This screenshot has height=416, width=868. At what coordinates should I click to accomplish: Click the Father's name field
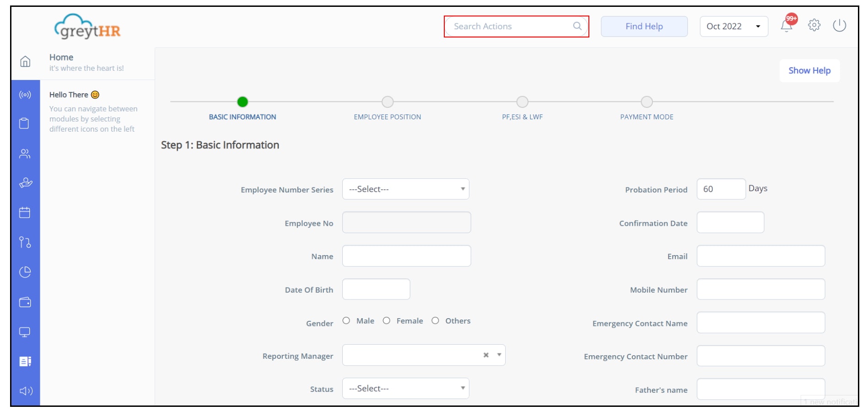click(x=761, y=389)
